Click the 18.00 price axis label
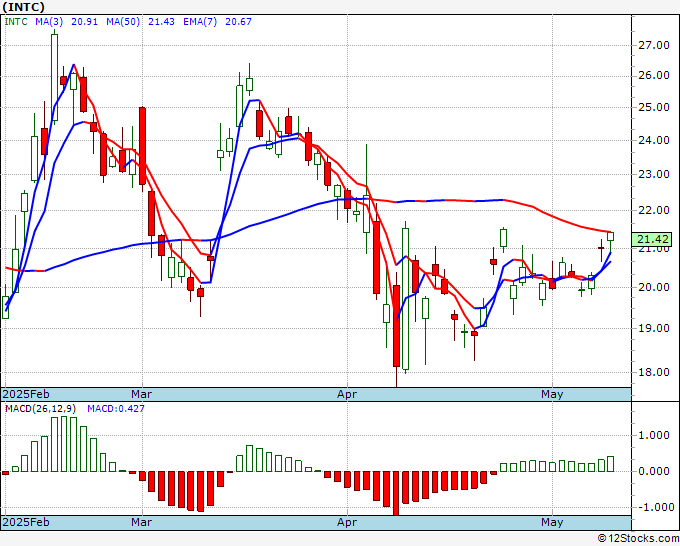Image resolution: width=680 pixels, height=546 pixels. pyautogui.click(x=654, y=372)
